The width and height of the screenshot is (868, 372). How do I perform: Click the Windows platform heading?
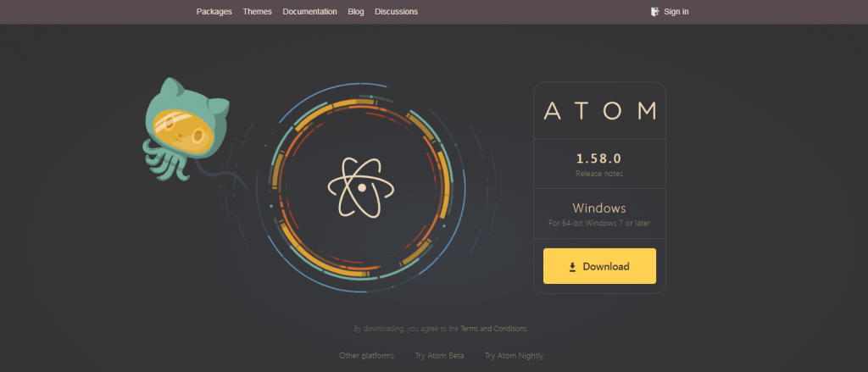[x=599, y=208]
